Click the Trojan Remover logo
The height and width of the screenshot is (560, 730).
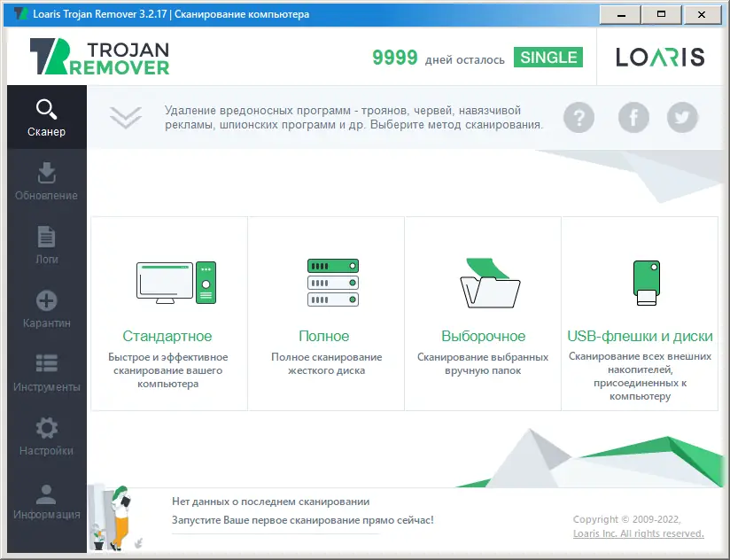coord(99,57)
